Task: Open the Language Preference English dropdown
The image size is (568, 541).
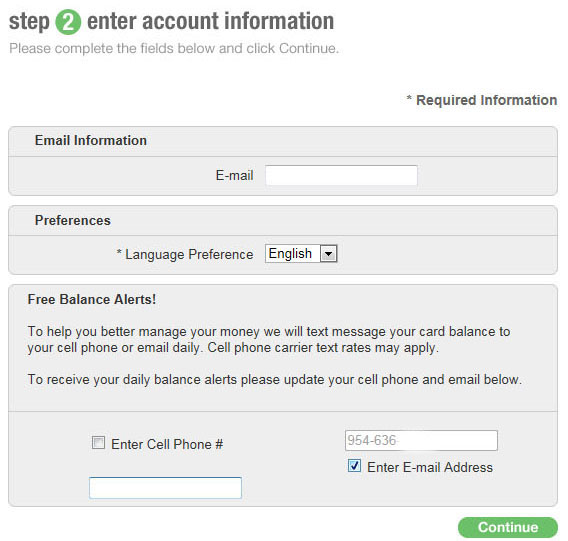Action: pos(301,253)
